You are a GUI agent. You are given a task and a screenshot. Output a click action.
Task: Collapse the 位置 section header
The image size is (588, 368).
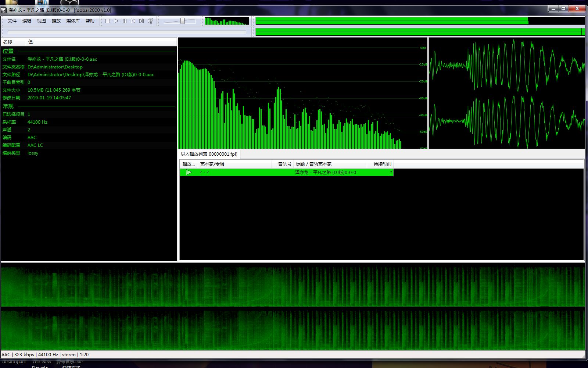pos(89,51)
